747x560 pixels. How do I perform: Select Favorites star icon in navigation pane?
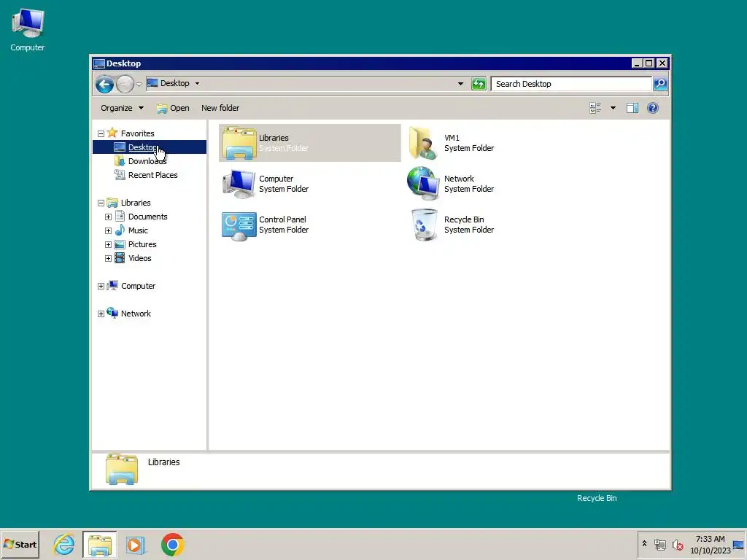(112, 133)
